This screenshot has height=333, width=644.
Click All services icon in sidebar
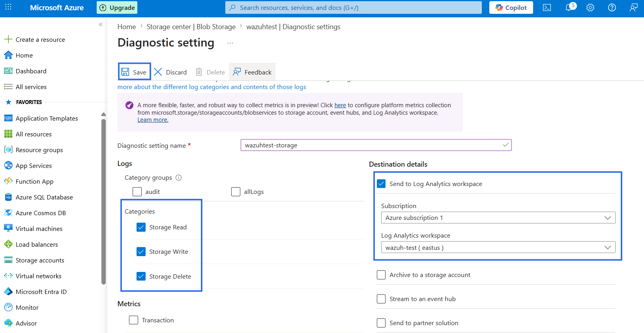click(8, 87)
